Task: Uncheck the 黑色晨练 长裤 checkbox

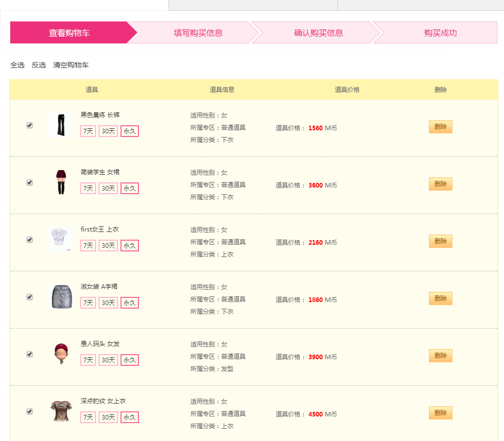Action: coord(30,125)
